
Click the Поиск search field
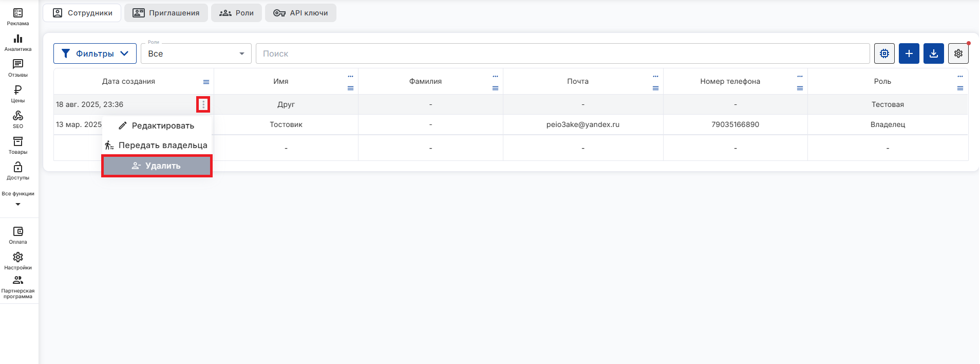(562, 53)
